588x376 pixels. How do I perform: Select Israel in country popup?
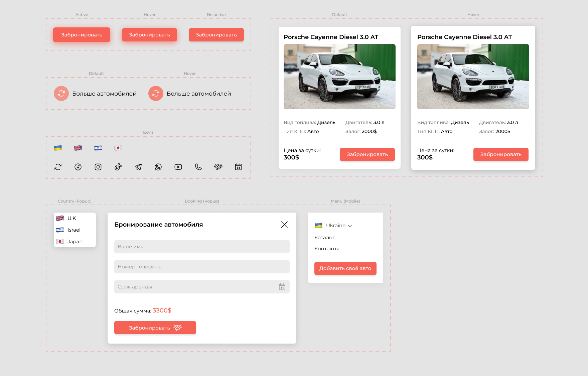coord(75,230)
